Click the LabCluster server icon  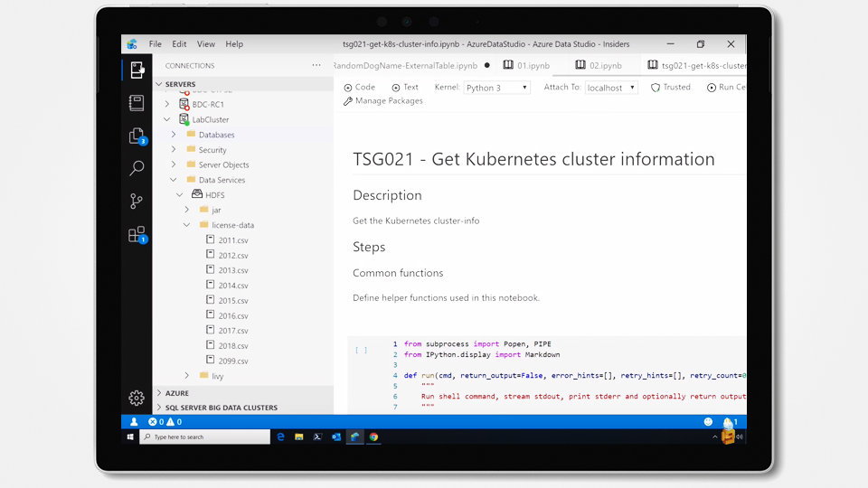pos(184,119)
